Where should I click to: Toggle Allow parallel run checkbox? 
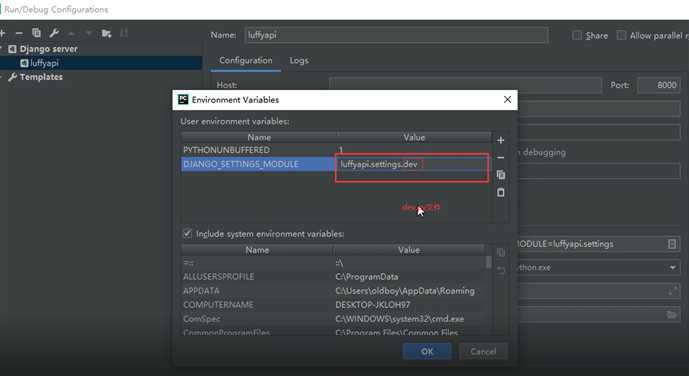click(621, 36)
